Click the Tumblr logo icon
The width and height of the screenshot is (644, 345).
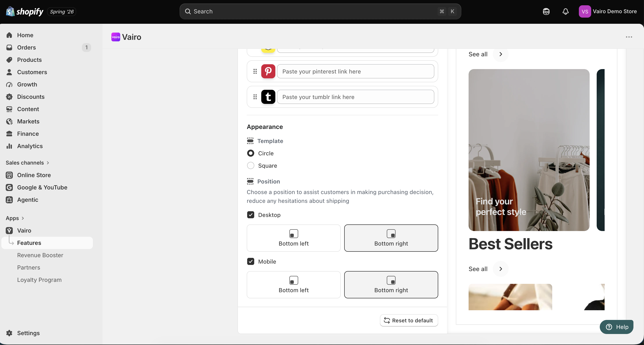(268, 97)
